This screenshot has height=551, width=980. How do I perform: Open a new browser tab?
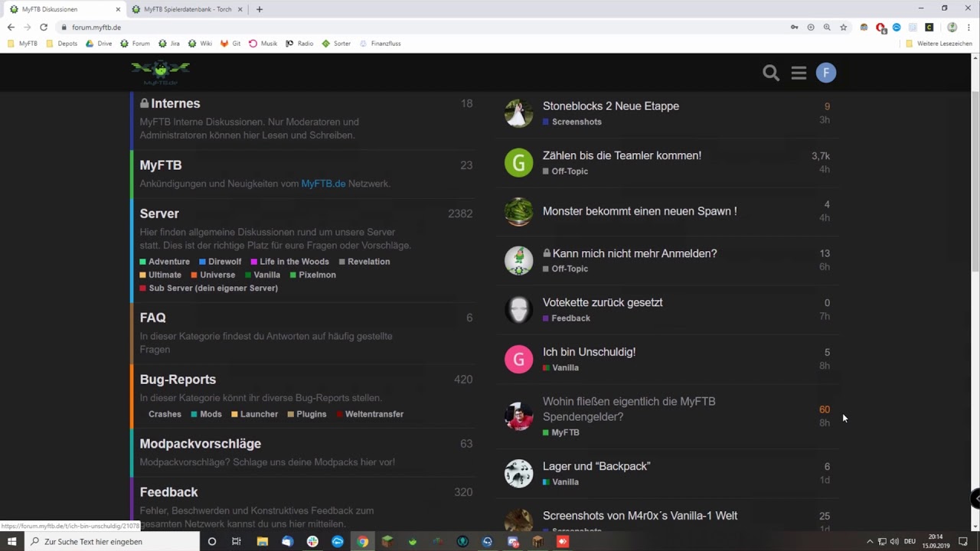tap(259, 9)
